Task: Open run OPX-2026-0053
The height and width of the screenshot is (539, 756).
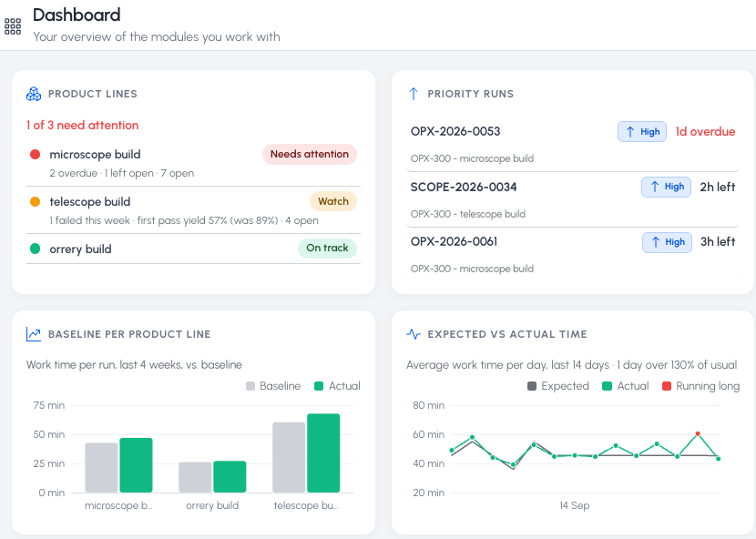Action: click(x=573, y=144)
